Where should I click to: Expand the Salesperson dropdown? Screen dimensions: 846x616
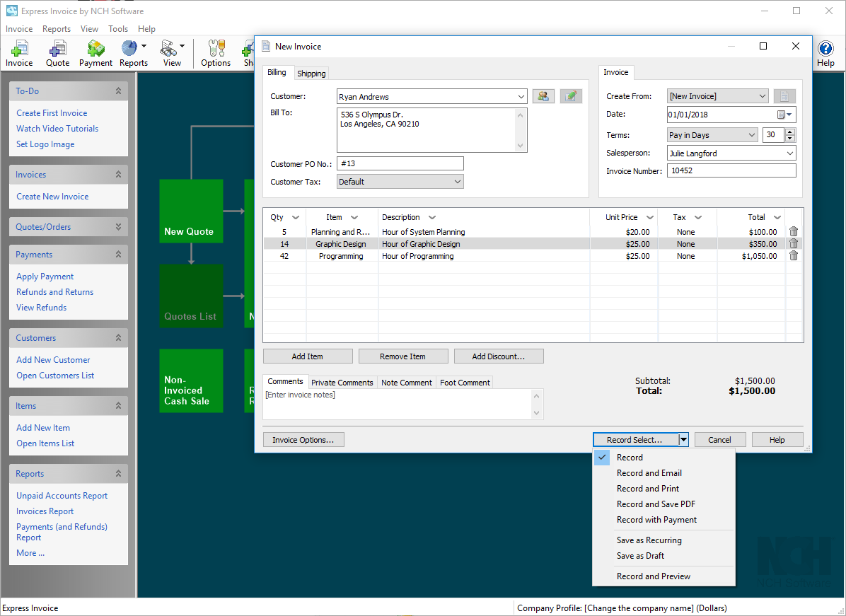790,153
